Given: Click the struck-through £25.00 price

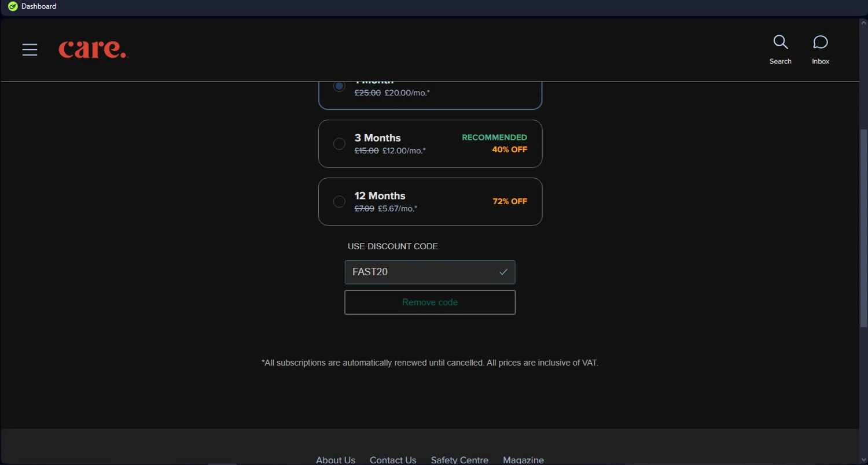Looking at the screenshot, I should point(368,93).
